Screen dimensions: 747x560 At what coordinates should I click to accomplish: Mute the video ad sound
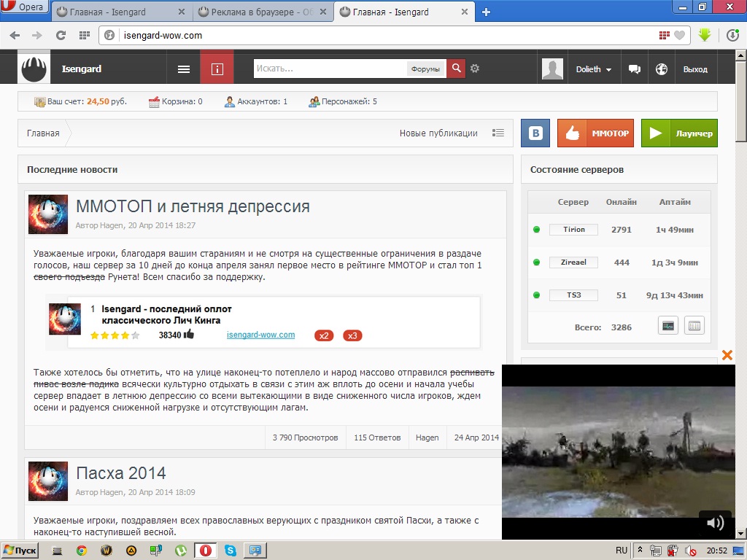715,522
